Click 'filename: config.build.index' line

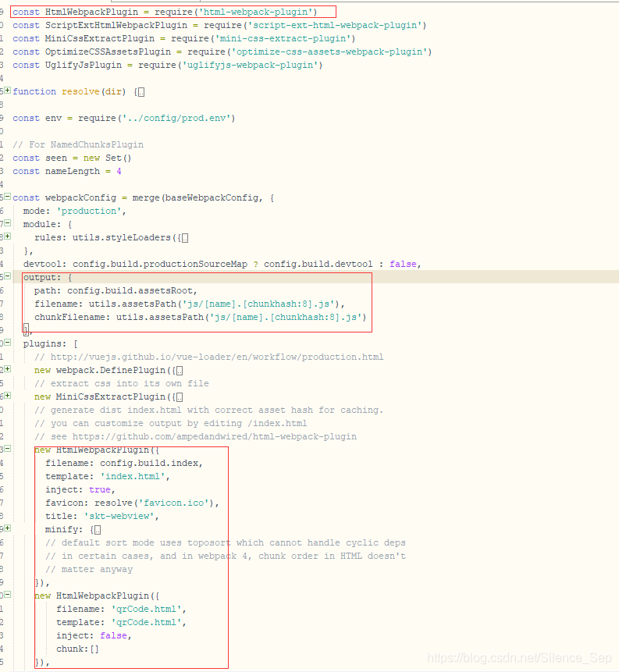click(124, 464)
